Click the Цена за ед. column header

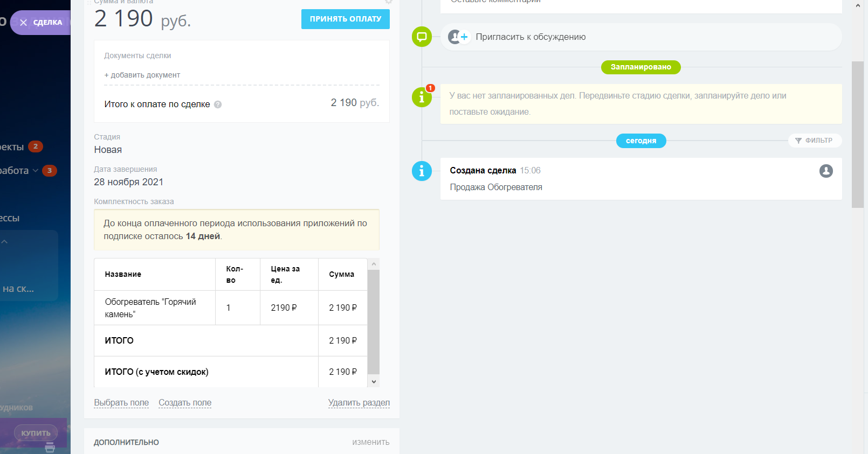click(289, 274)
